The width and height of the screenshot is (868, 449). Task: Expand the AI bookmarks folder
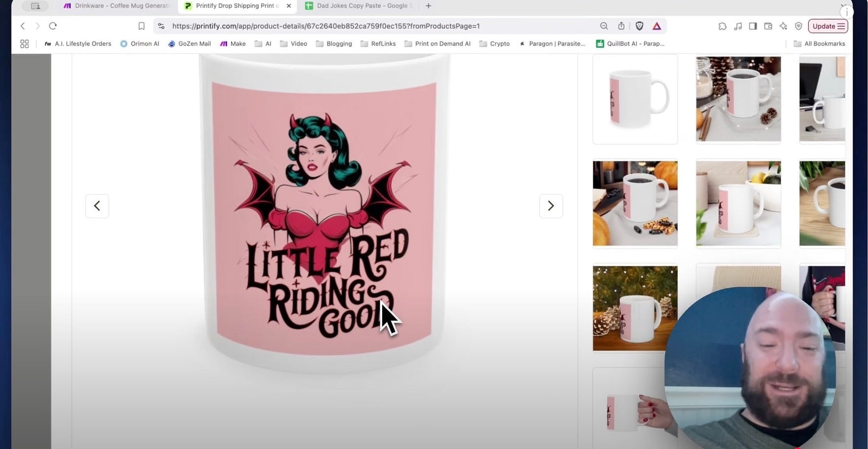263,44
